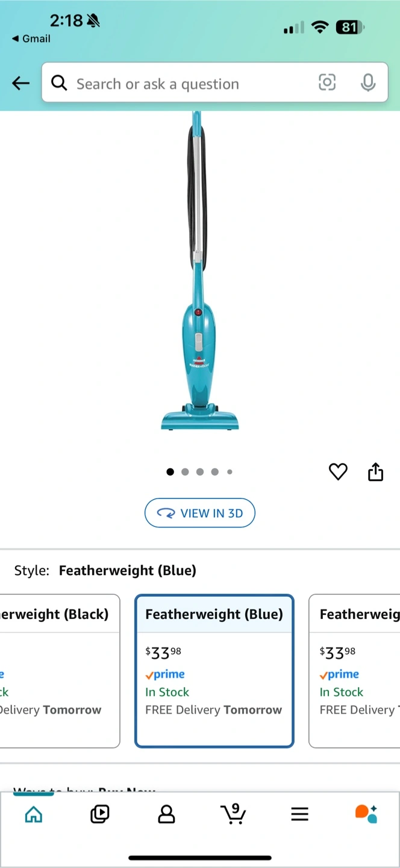Select the partially visible Featherweight style card
The image size is (400, 868).
coord(355,671)
